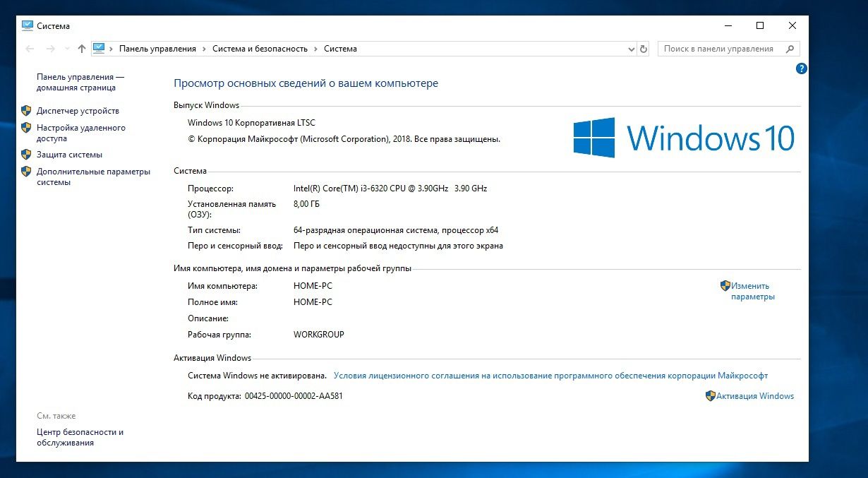Refresh the System page

pos(644,49)
